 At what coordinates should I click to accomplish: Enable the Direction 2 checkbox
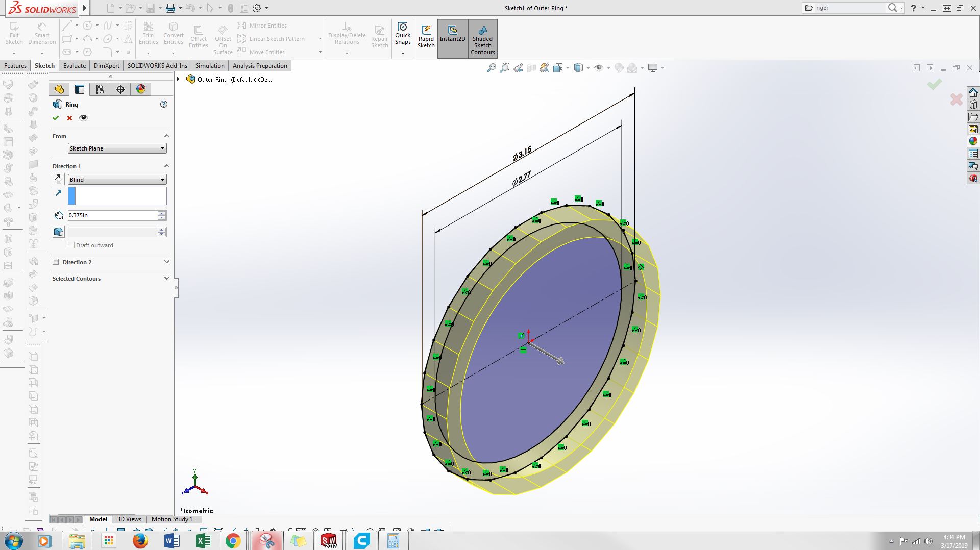point(56,262)
